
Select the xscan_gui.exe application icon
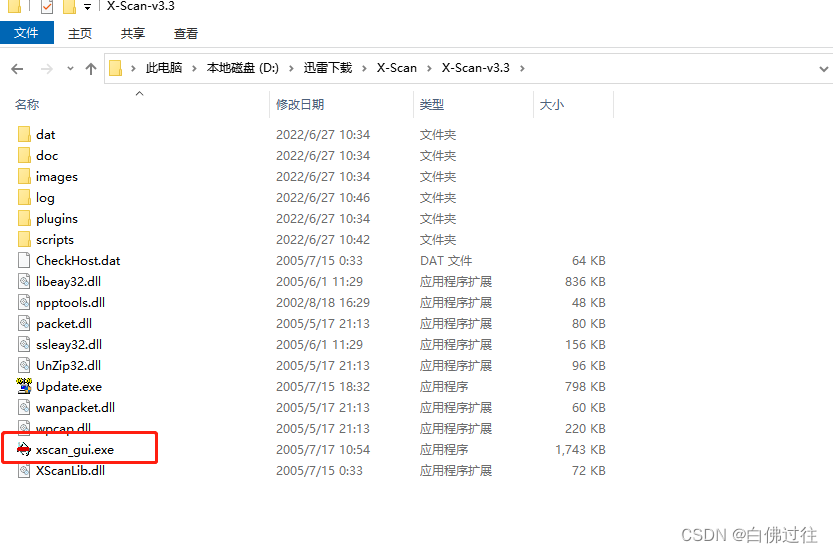pyautogui.click(x=24, y=449)
